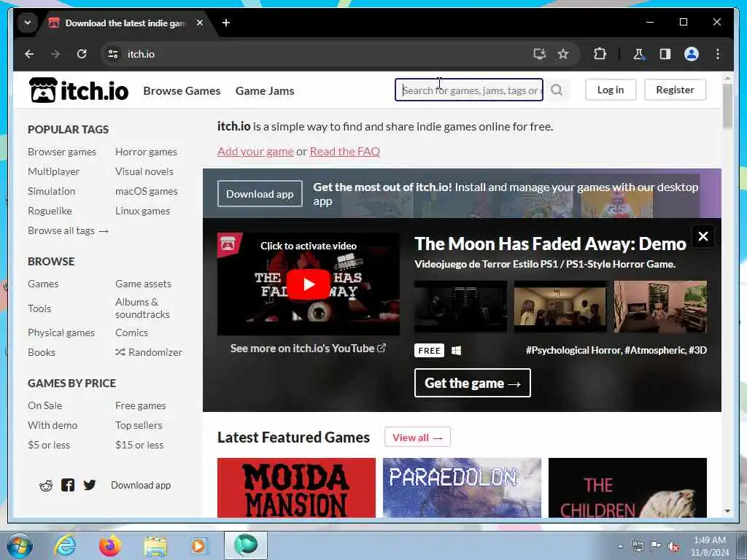The height and width of the screenshot is (560, 747).
Task: Open Read the FAQ link
Action: 344,152
